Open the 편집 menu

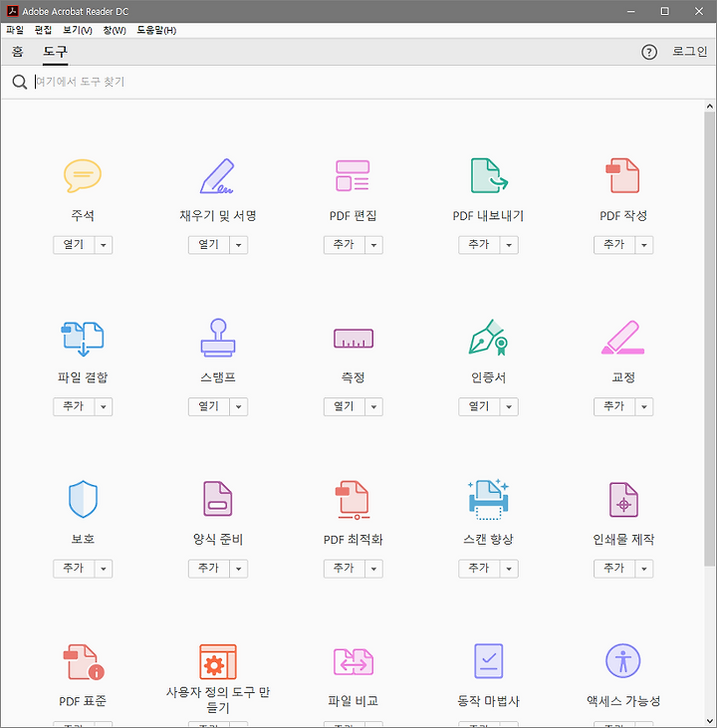[x=43, y=30]
